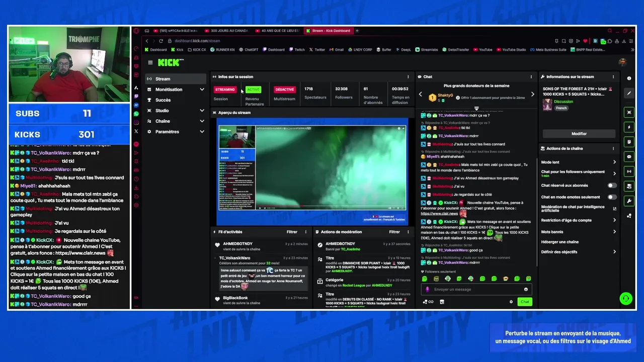Click the broadcast signal icon in right rail
The width and height of the screenshot is (644, 362).
pyautogui.click(x=629, y=171)
